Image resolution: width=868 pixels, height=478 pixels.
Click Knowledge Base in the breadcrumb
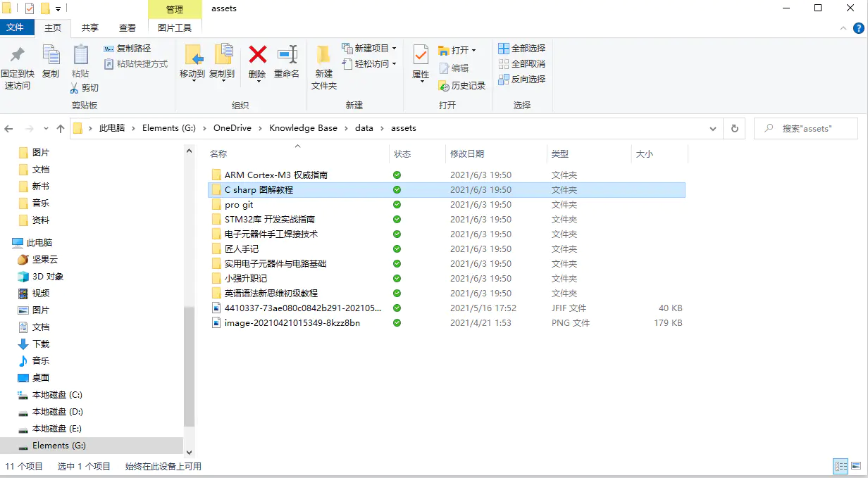click(x=303, y=128)
